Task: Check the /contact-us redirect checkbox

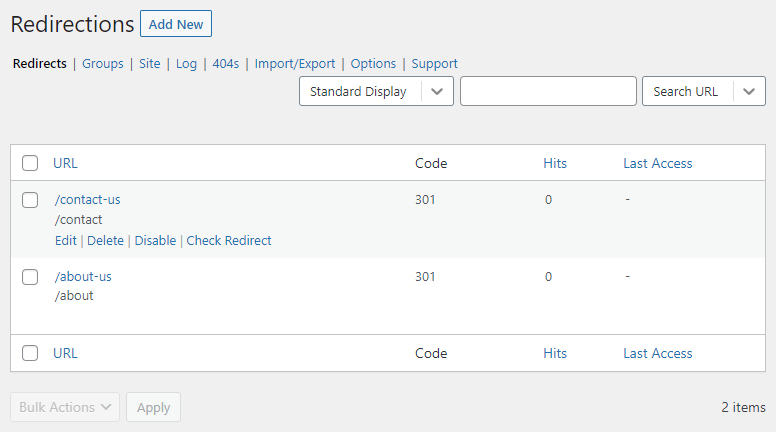Action: (x=30, y=200)
